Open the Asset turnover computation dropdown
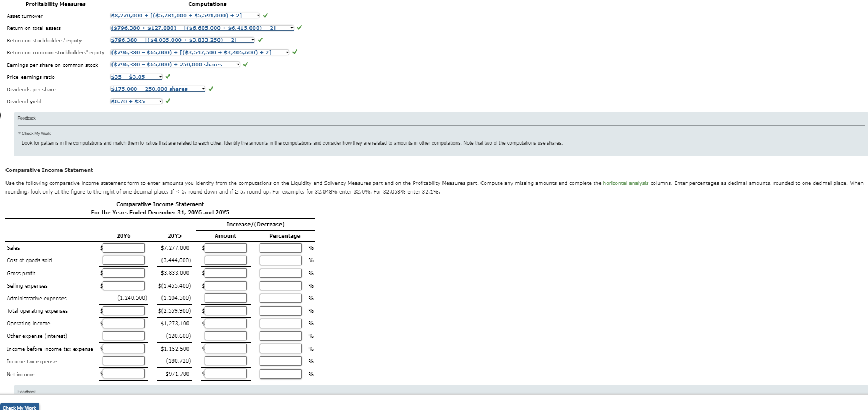The image size is (868, 410). (185, 16)
